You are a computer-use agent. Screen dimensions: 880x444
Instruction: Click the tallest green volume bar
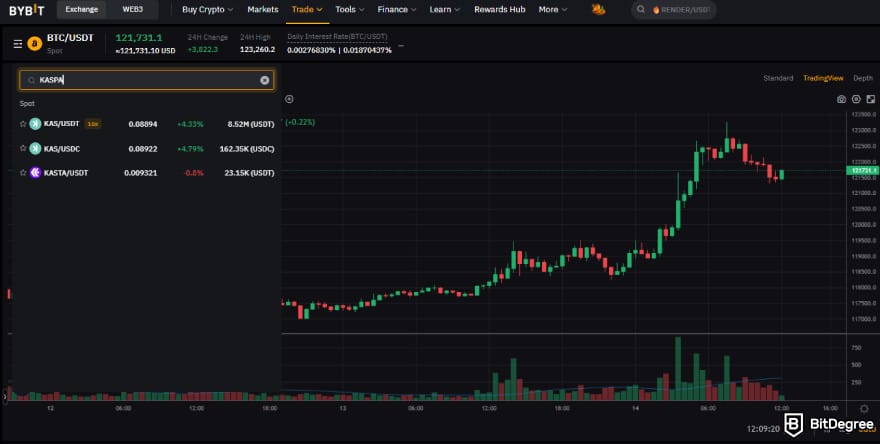click(678, 368)
